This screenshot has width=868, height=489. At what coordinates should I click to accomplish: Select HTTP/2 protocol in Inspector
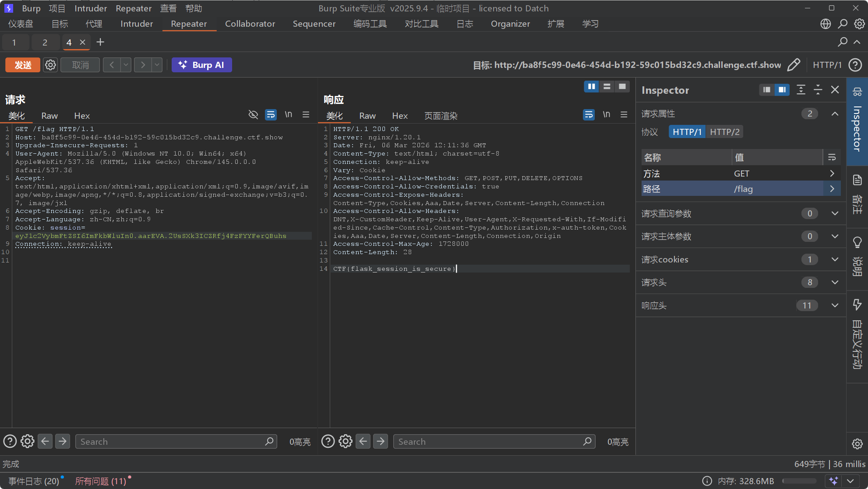coord(724,132)
